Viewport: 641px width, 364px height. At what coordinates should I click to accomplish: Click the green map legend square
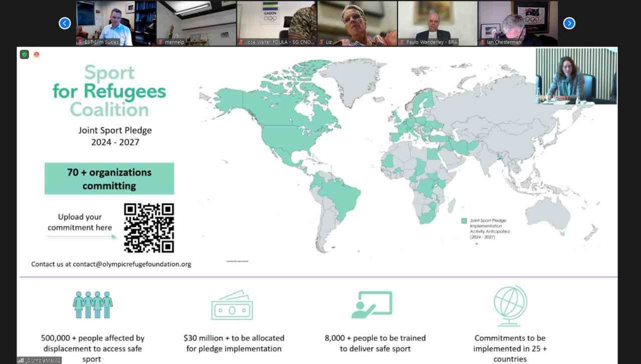[464, 221]
